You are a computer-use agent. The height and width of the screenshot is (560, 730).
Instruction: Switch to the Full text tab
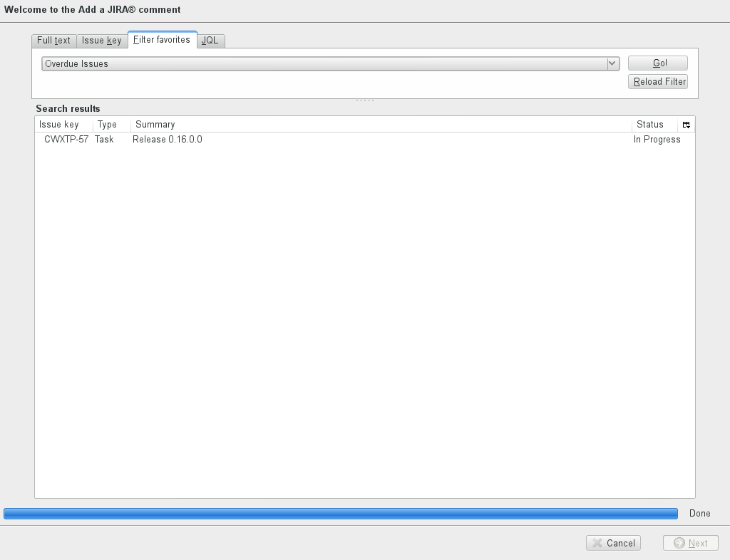click(53, 41)
